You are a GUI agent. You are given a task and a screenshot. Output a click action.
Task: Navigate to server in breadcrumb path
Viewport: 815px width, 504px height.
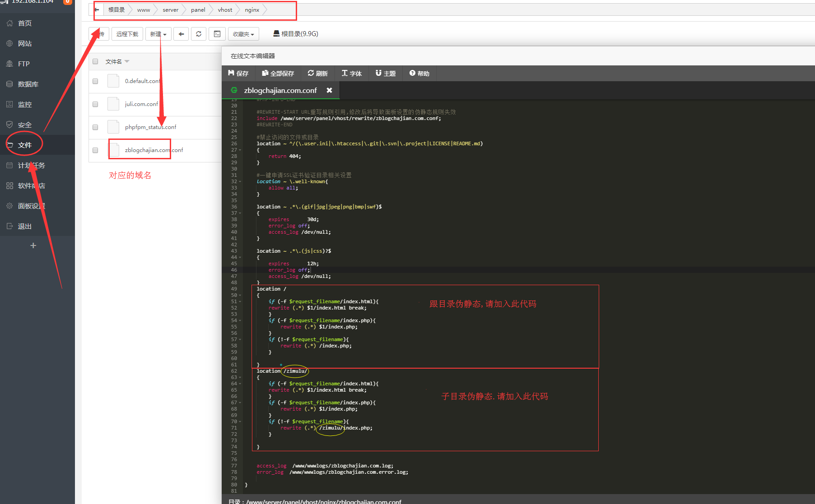click(171, 9)
